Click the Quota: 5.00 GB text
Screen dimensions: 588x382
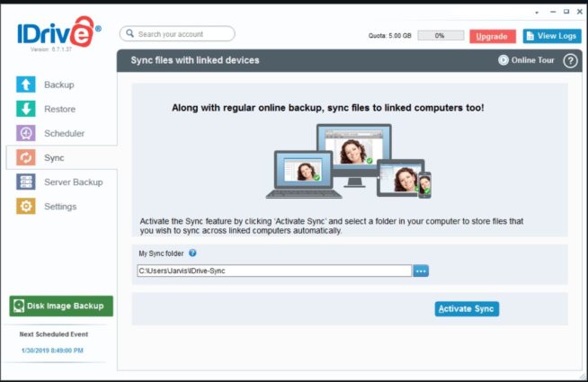coord(389,36)
